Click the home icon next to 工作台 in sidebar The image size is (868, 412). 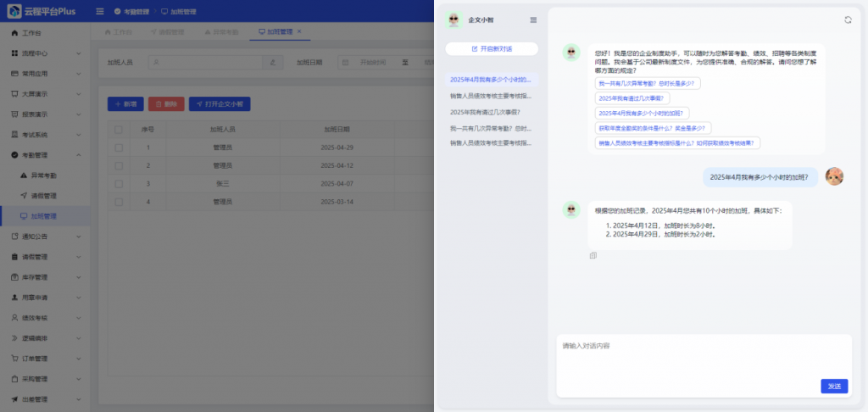(14, 33)
